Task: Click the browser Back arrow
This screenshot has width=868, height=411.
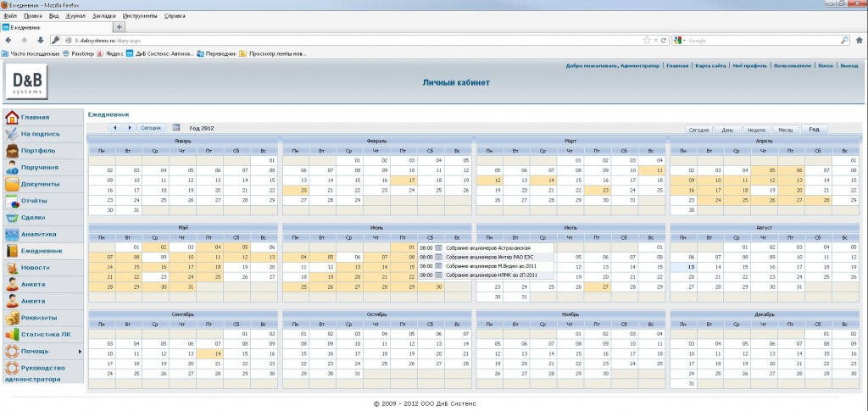Action: (8, 41)
